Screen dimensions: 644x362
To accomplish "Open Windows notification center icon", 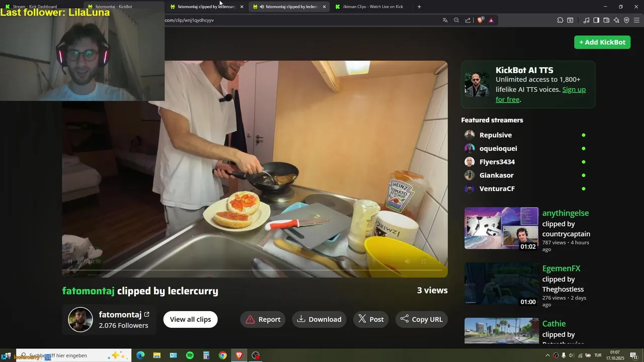I will (x=634, y=355).
